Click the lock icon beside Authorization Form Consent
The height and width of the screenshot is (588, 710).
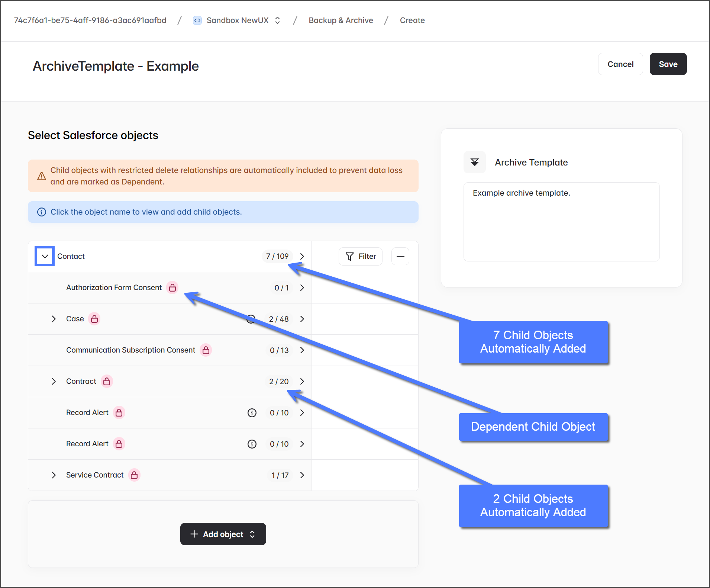(x=172, y=287)
